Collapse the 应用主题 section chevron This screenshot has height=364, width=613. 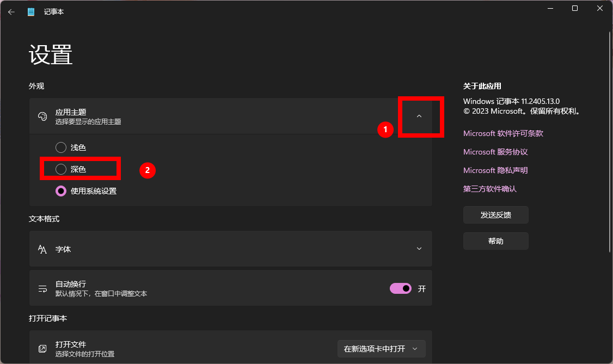coord(419,116)
